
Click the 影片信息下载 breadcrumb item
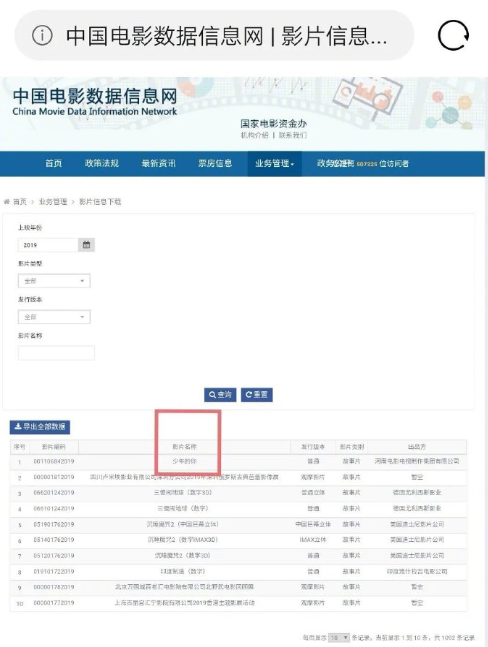[100, 202]
